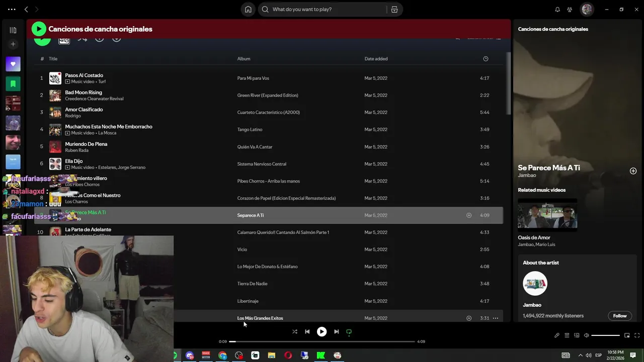The height and width of the screenshot is (362, 644).
Task: Show hidden system tray icons
Action: click(x=580, y=355)
